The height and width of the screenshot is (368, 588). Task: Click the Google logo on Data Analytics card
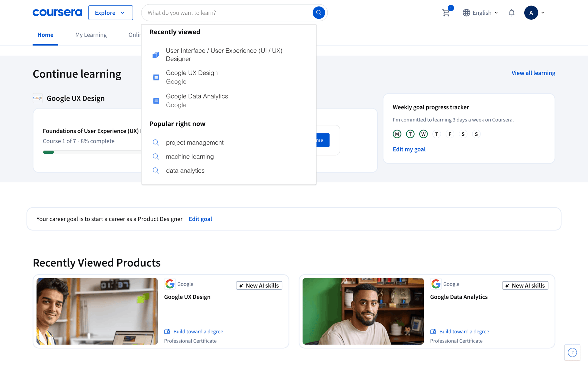coord(436,284)
